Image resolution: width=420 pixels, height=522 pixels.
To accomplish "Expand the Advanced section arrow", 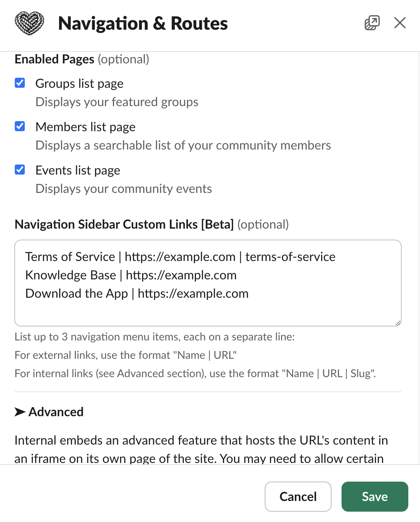I will (20, 412).
